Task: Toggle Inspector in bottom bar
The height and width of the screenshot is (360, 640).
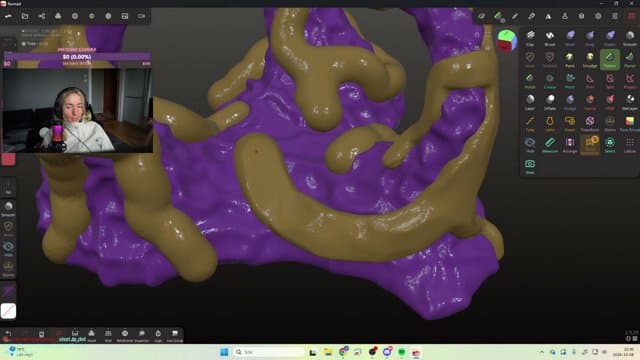Action: coord(142,335)
